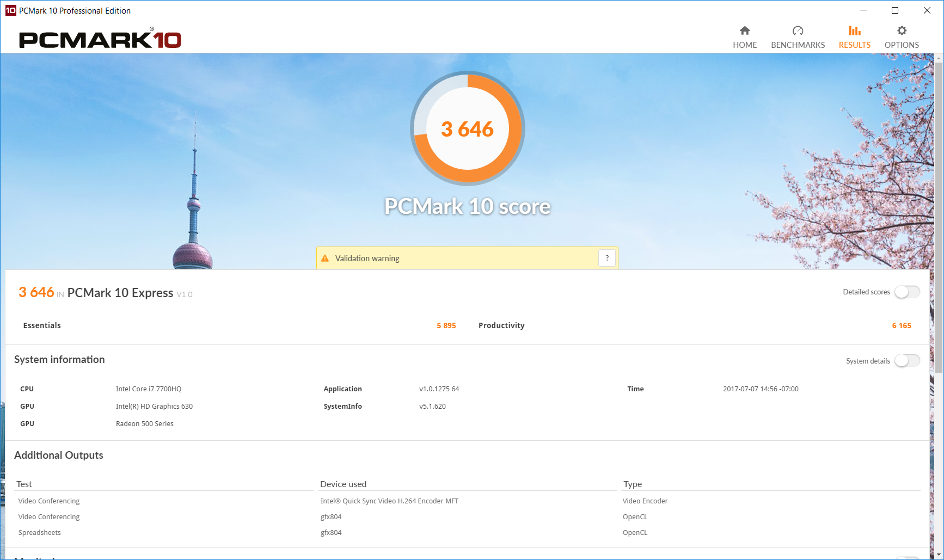Click the Application version v1.0.1275 64

coord(439,389)
